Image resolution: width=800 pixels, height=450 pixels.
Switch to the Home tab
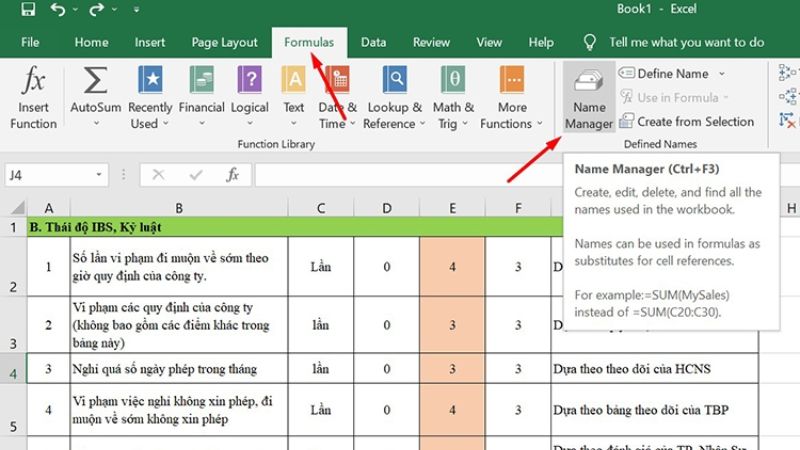click(x=91, y=42)
